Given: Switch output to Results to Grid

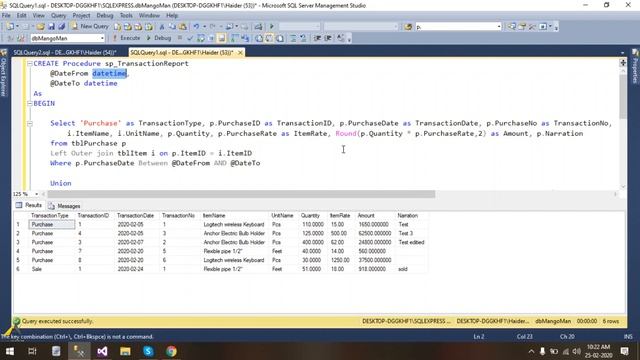Looking at the screenshot, I should click(269, 38).
